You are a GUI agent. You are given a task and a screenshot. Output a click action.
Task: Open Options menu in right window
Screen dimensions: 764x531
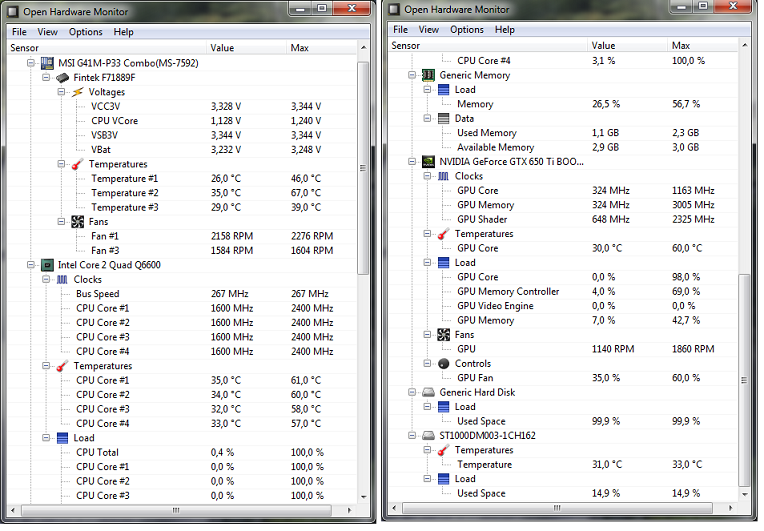pyautogui.click(x=467, y=30)
